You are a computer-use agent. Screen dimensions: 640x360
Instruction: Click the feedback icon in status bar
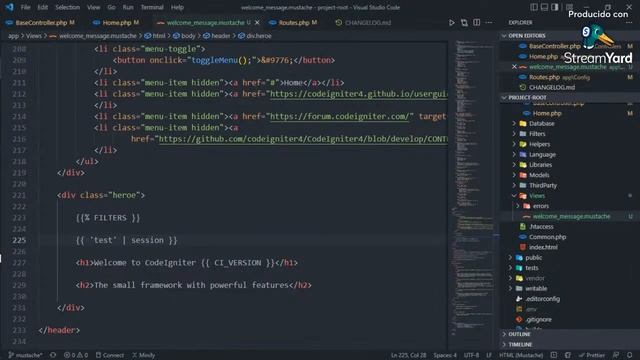point(616,355)
